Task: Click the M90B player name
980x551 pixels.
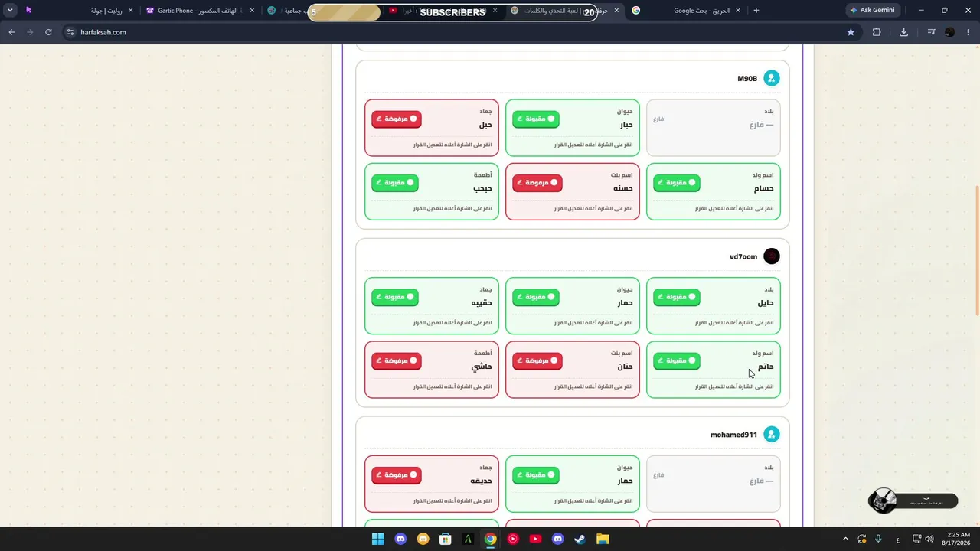Action: point(747,79)
